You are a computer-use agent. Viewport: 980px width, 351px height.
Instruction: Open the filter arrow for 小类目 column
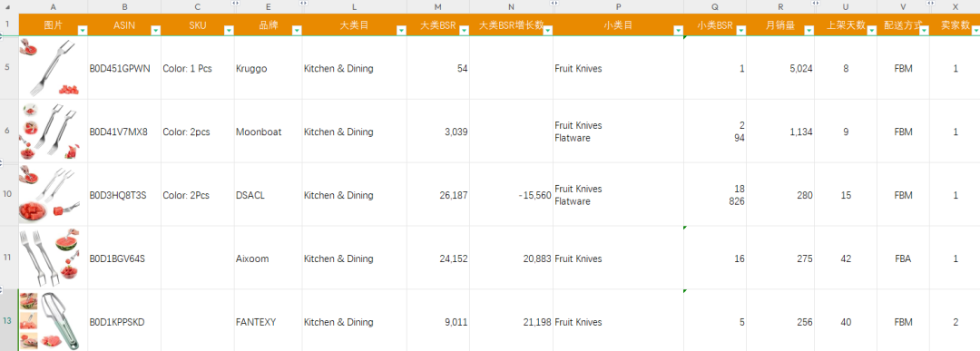(x=678, y=30)
